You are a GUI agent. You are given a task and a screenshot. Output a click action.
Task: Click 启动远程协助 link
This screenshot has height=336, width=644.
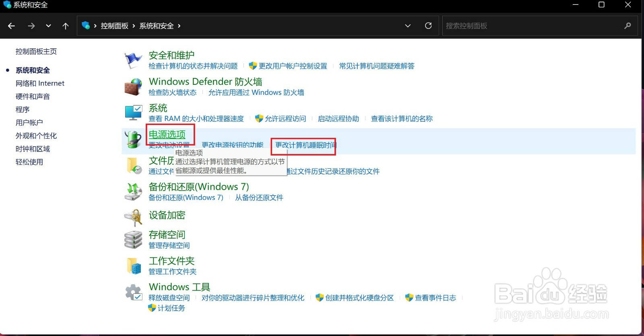339,119
